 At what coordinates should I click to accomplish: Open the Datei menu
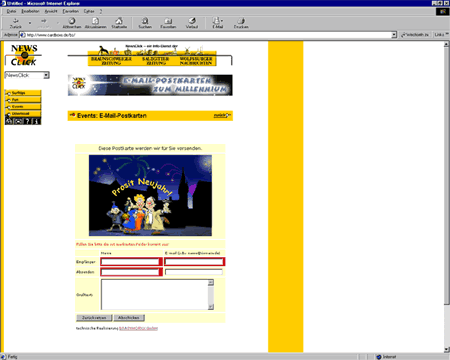11,11
